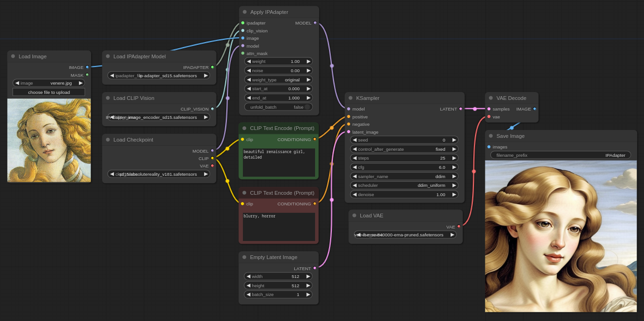Toggle unfold_batch from false to true
Screen dimensions: 644x321
click(x=305, y=107)
